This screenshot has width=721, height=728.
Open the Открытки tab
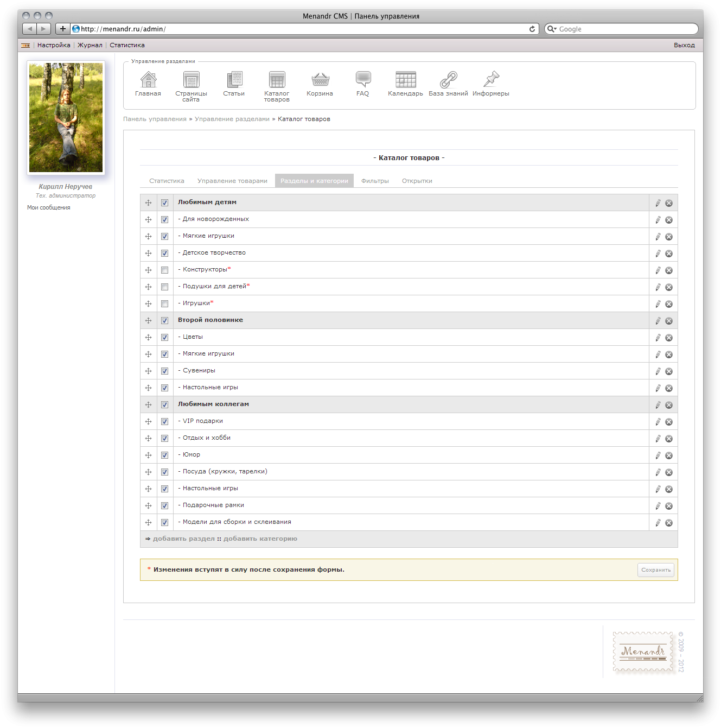(417, 180)
